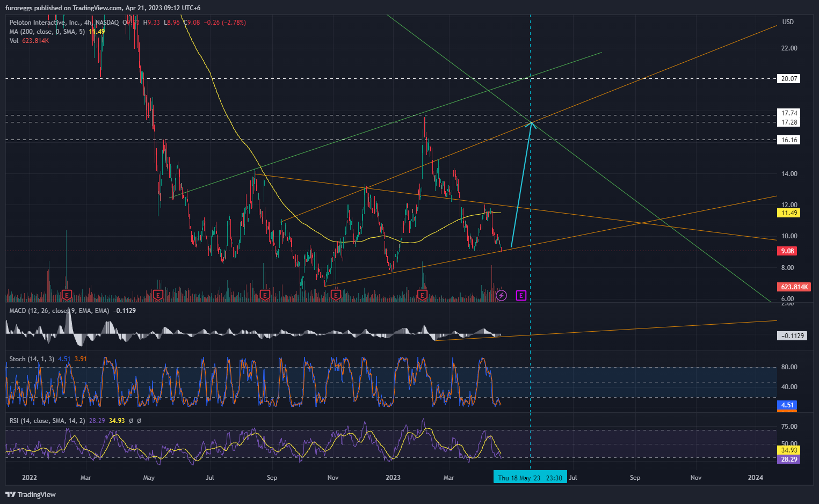Open the purple upcoming earnings E marker
The image size is (819, 504).
(x=521, y=295)
